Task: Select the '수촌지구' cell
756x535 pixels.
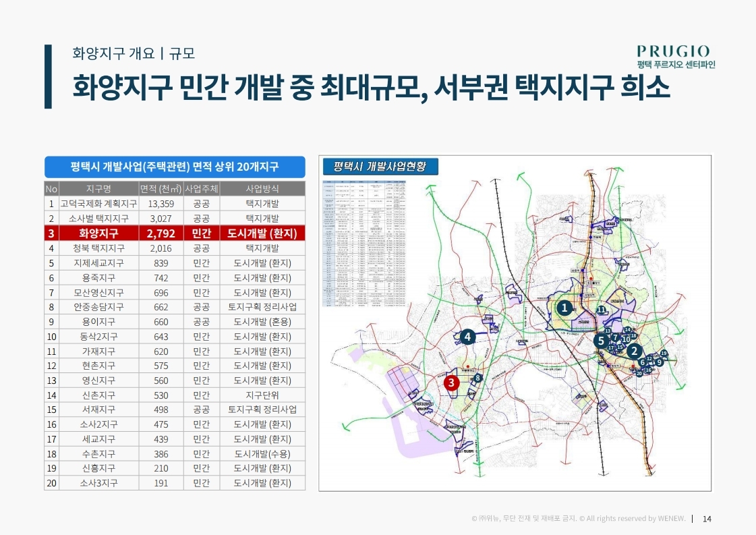Action: click(x=99, y=454)
